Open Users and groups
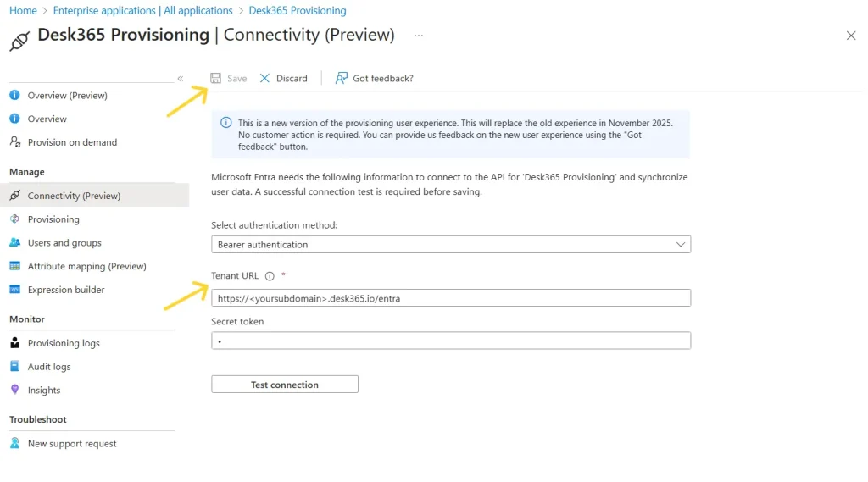868x482 pixels. 64,242
